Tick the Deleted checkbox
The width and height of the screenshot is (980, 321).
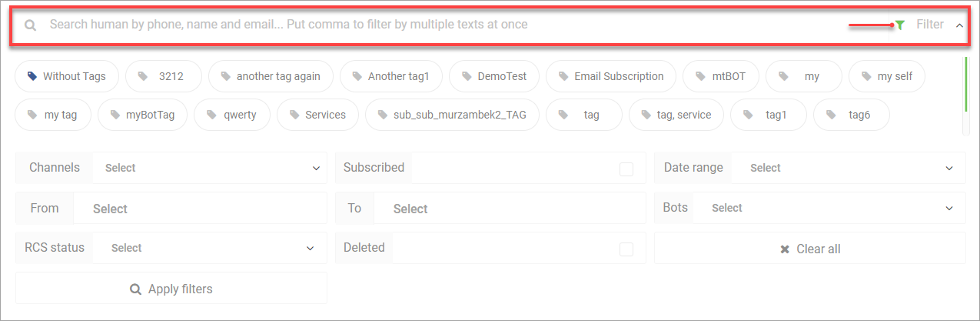tap(626, 249)
